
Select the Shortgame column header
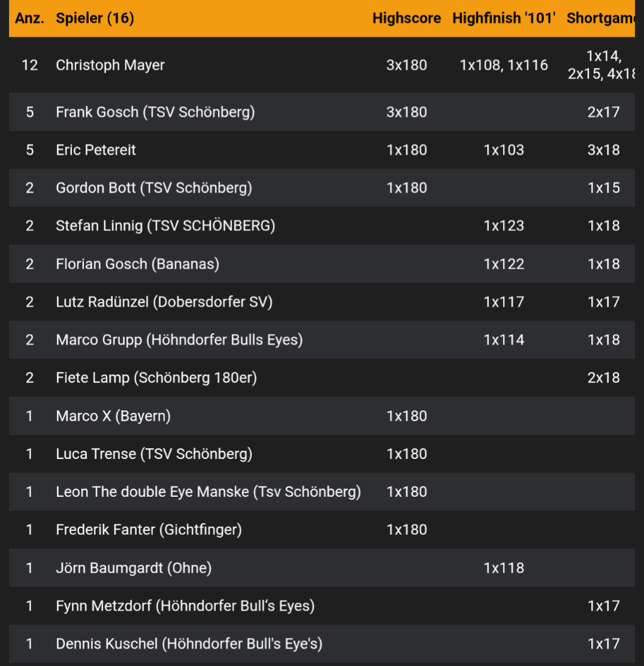600,18
